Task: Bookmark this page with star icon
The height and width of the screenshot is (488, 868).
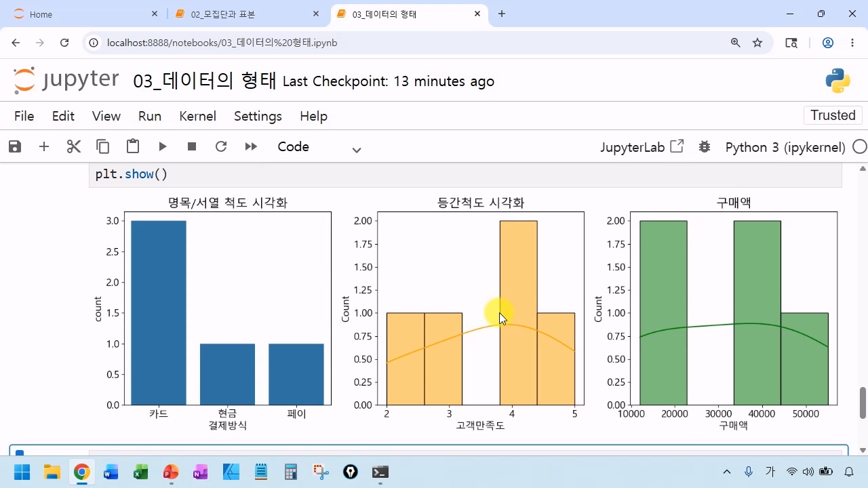Action: pos(757,43)
